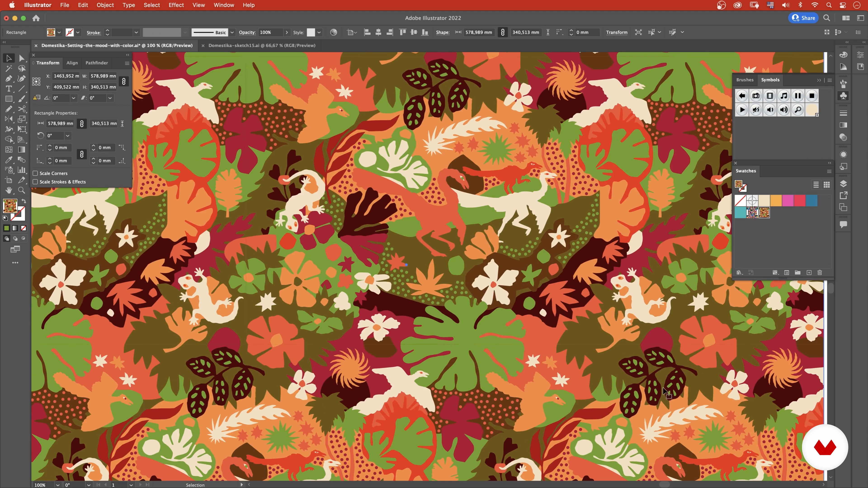Image resolution: width=868 pixels, height=488 pixels.
Task: Select the Magic Wand tool
Action: coord(9,69)
